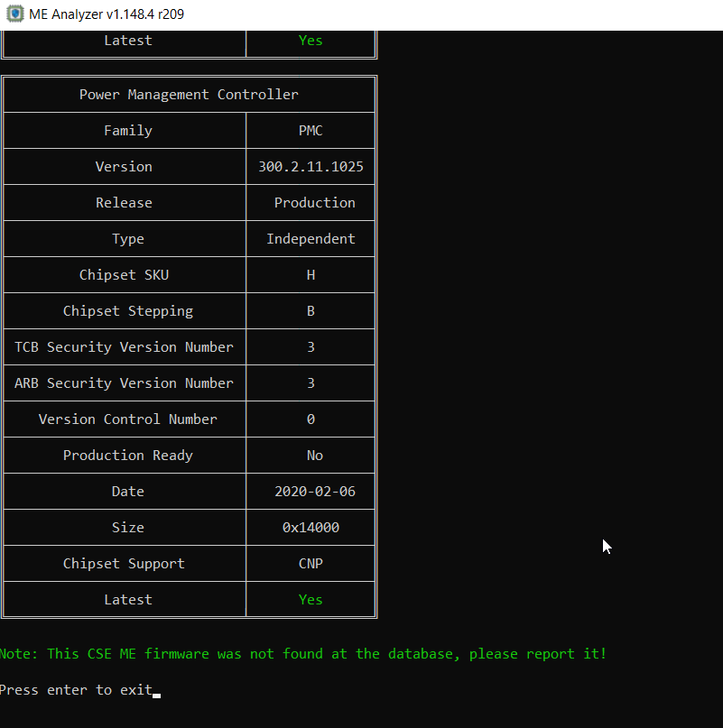The height and width of the screenshot is (728, 723).
Task: Select the Chipset Stepping value 'B'
Action: coord(311,311)
